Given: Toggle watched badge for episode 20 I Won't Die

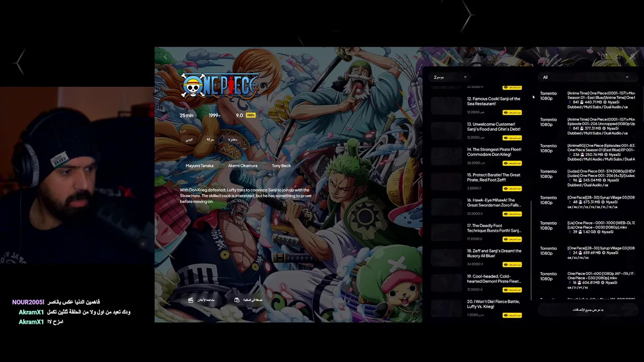Looking at the screenshot, I should (512, 315).
